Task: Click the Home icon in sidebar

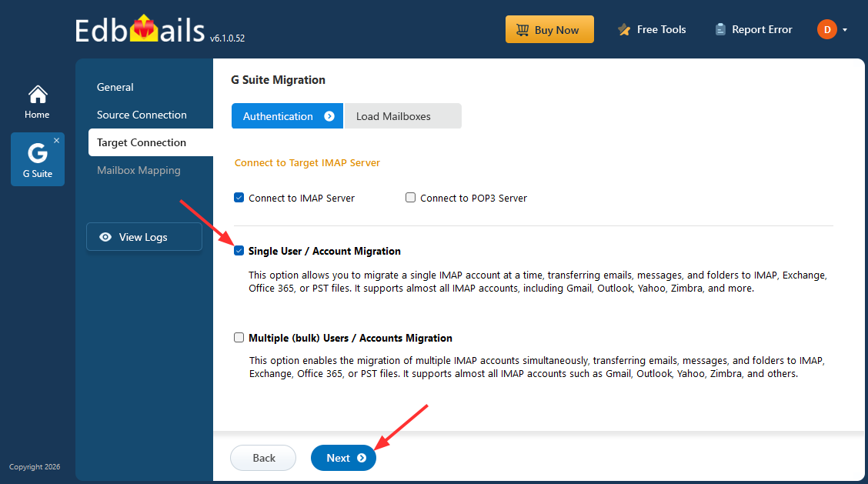Action: pos(37,95)
